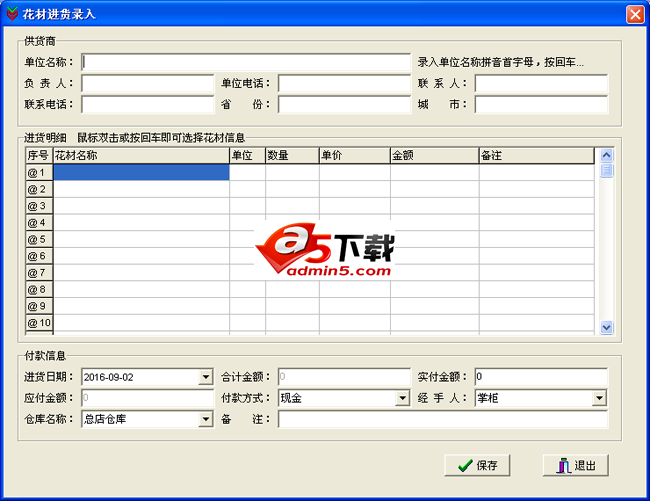Select row header @9
The image size is (650, 501).
pos(39,306)
